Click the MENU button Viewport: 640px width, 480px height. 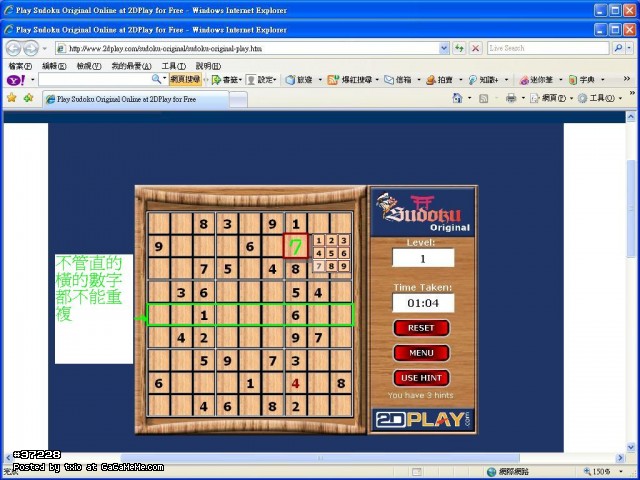pos(421,353)
